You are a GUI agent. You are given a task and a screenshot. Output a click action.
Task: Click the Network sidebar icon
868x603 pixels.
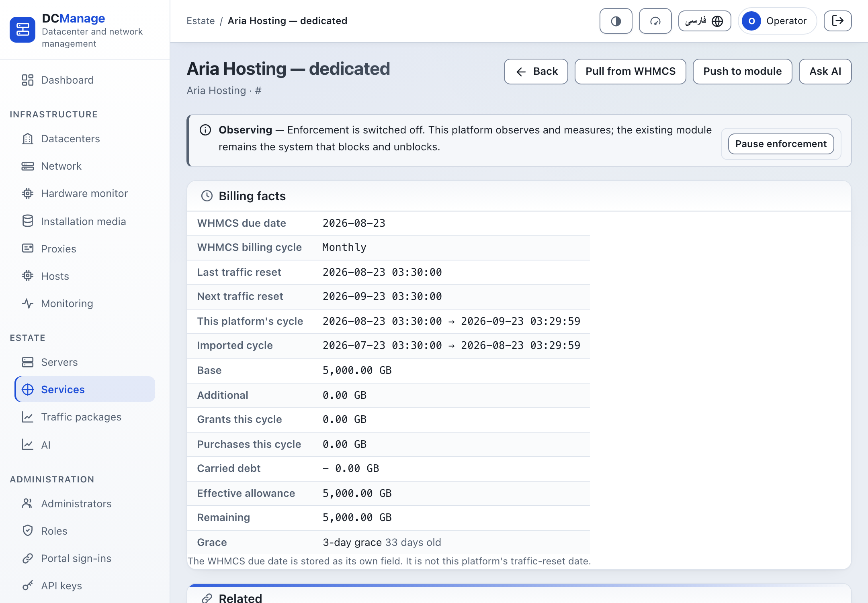(x=28, y=166)
